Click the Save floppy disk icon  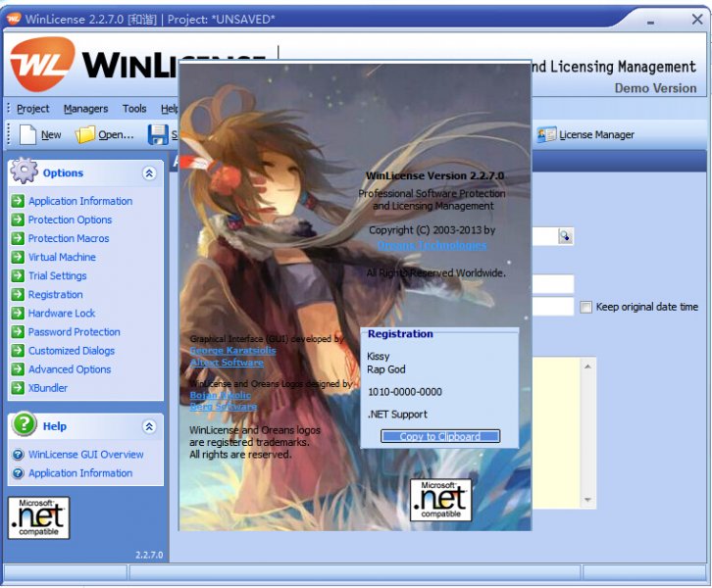click(158, 135)
